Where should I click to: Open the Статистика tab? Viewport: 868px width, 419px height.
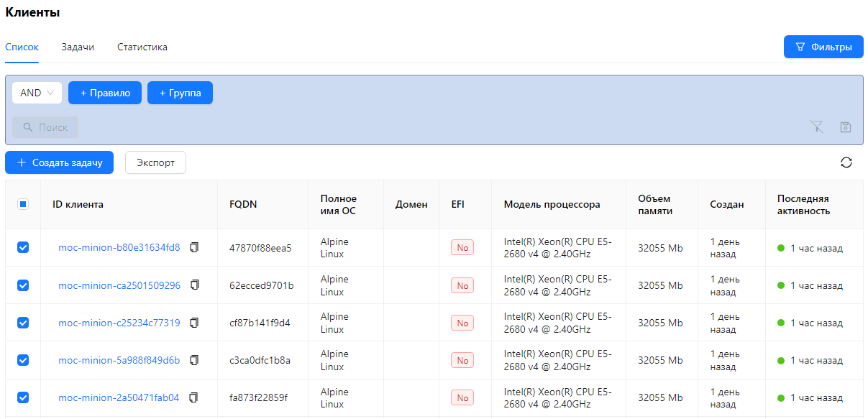tap(142, 47)
